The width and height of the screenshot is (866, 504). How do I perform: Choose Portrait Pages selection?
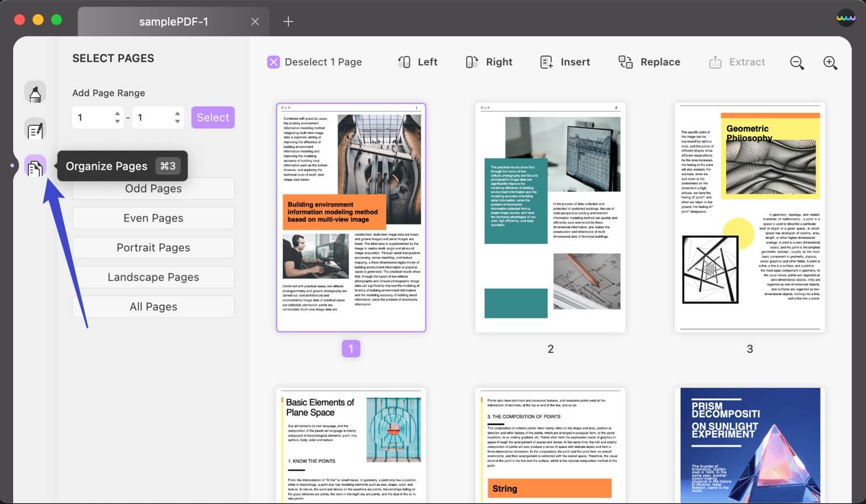coord(153,247)
